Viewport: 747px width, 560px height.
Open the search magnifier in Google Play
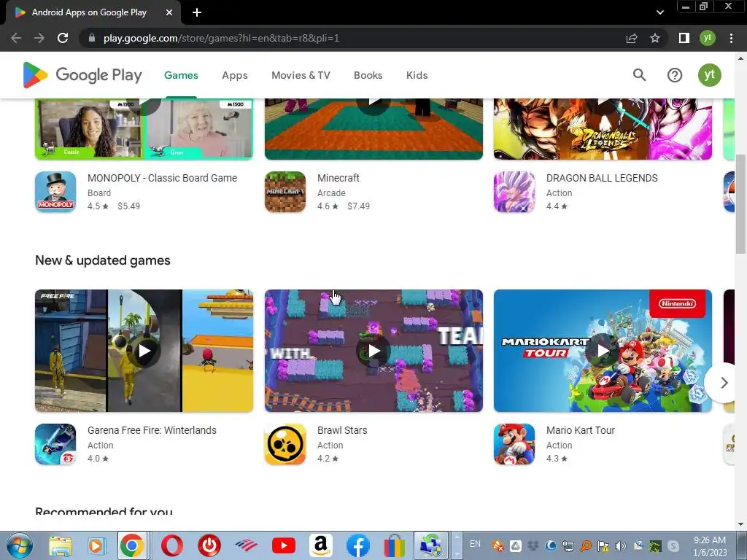pyautogui.click(x=639, y=75)
